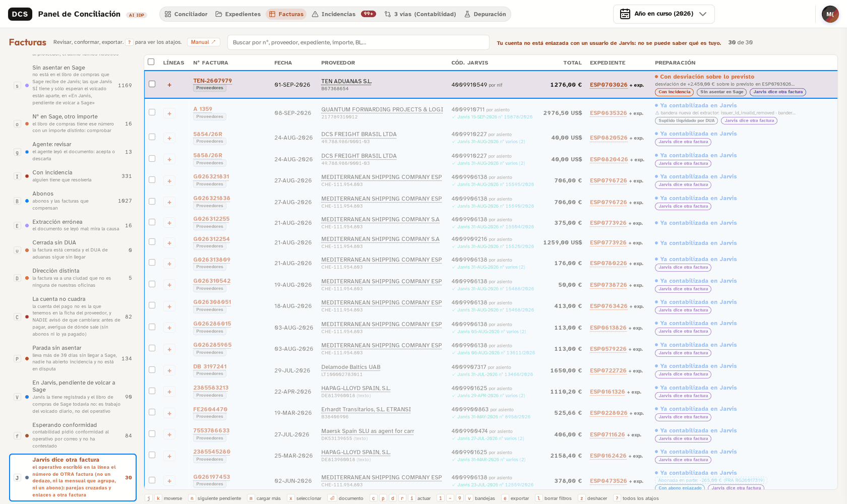This screenshot has height=504, width=847.
Task: Click 'todos los atajos' help hint
Action: 636,498
